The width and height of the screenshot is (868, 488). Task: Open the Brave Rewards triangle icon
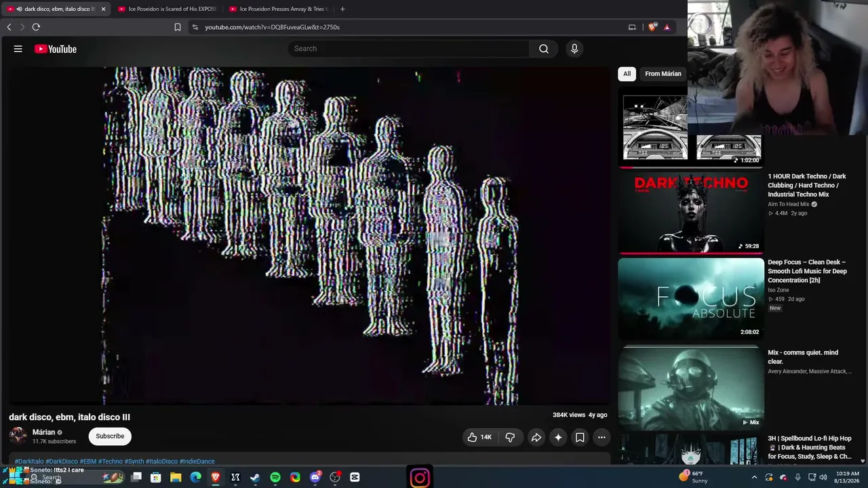pyautogui.click(x=667, y=27)
